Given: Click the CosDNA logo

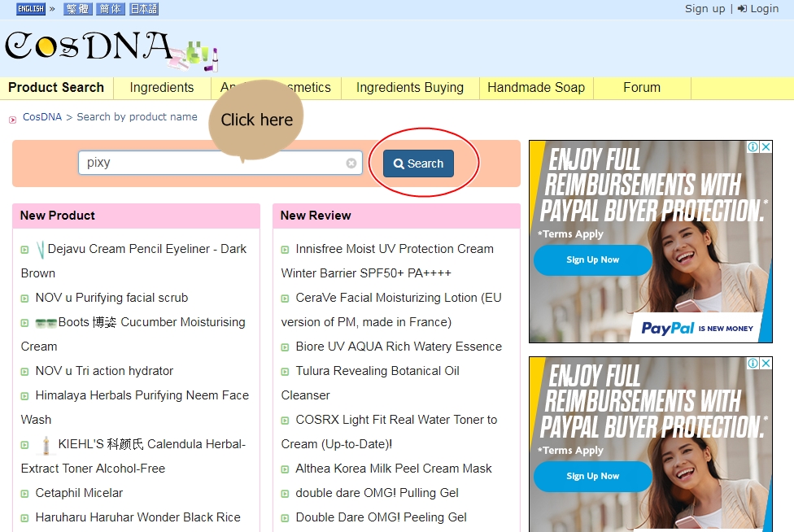Looking at the screenshot, I should pos(111,50).
